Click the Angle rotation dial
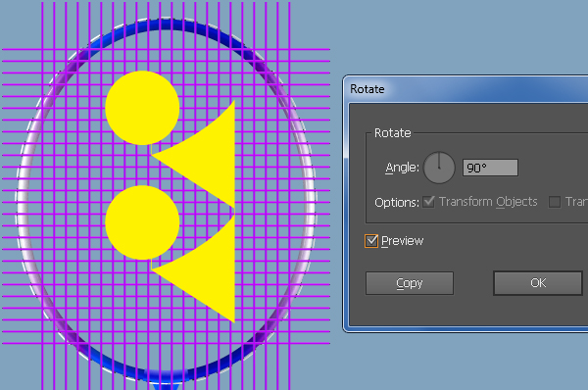Screen dimensions: 588x390 439,168
